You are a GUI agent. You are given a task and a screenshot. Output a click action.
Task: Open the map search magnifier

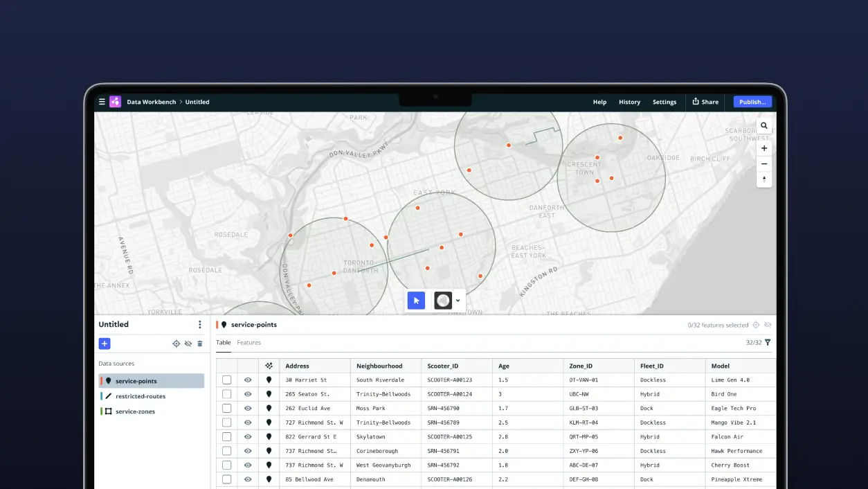[764, 126]
